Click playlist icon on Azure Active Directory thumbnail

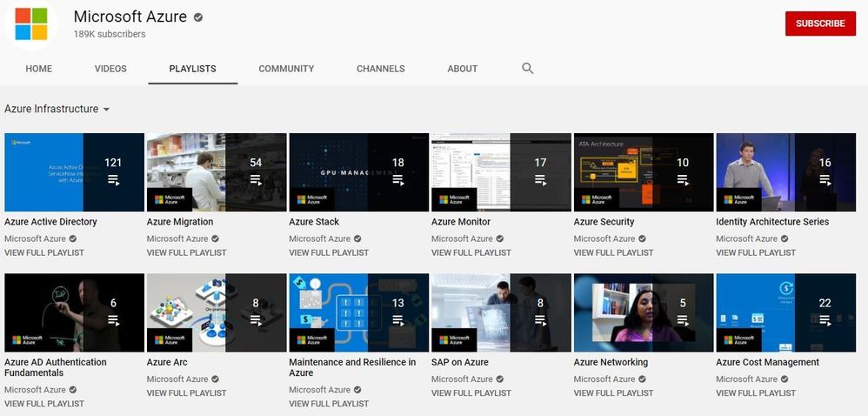point(113,180)
